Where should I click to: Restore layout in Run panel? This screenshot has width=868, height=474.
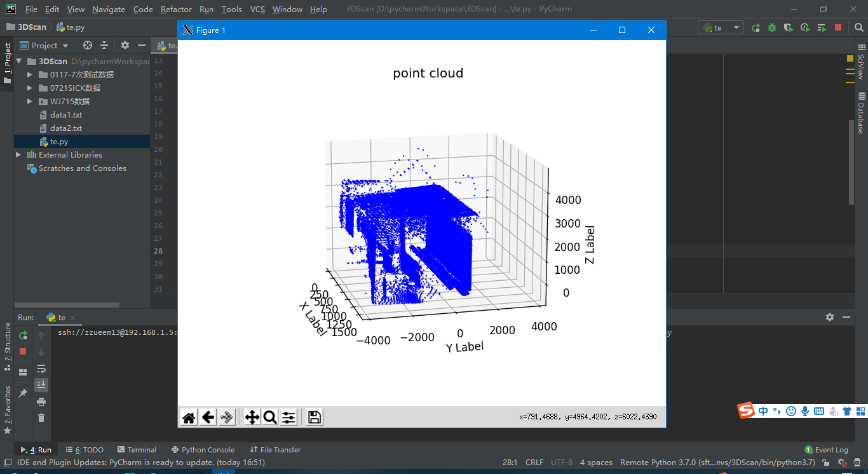(24, 372)
